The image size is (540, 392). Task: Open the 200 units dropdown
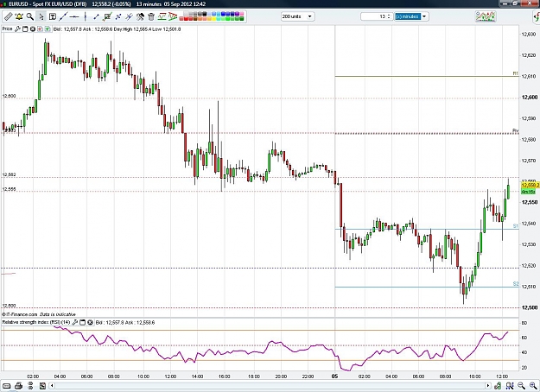tap(297, 16)
